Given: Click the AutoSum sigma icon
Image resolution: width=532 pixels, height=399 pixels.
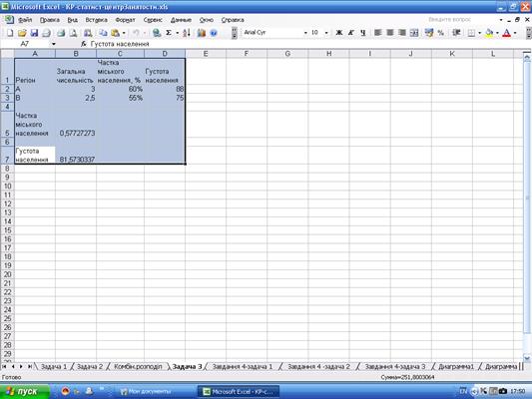Looking at the screenshot, I should point(169,33).
